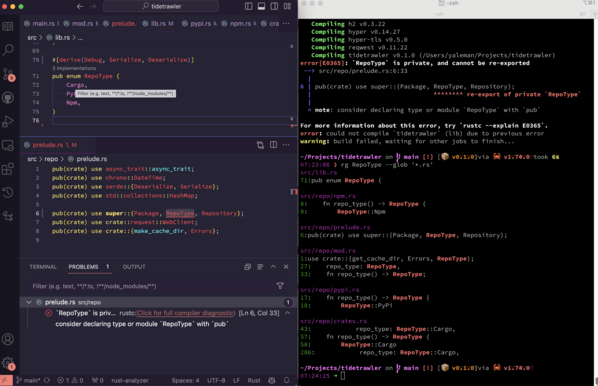Open the git graph icon in activity bar
The width and height of the screenshot is (598, 386).
coord(8,216)
